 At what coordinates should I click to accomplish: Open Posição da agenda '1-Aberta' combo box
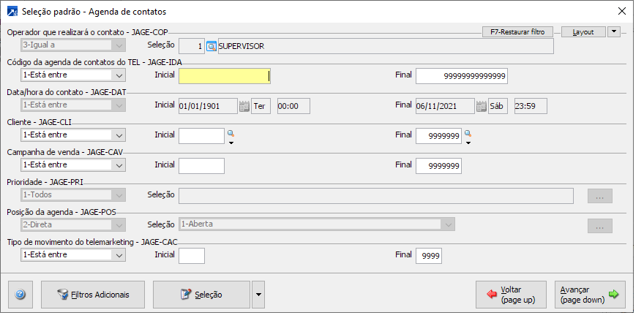click(317, 224)
